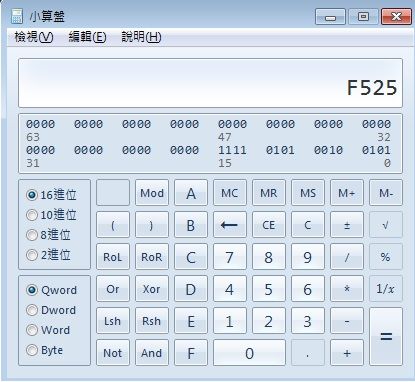Click the equals = button
Image resolution: width=415 pixels, height=382 pixels.
pos(386,337)
